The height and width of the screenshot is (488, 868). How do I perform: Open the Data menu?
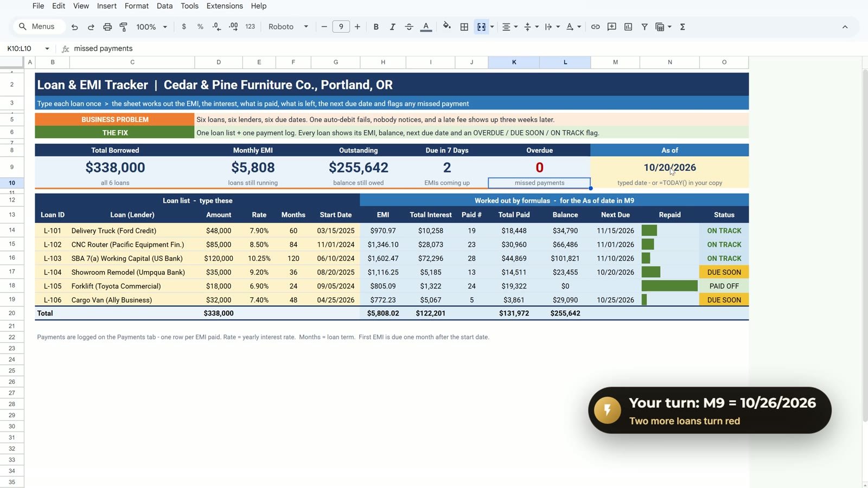pyautogui.click(x=164, y=6)
